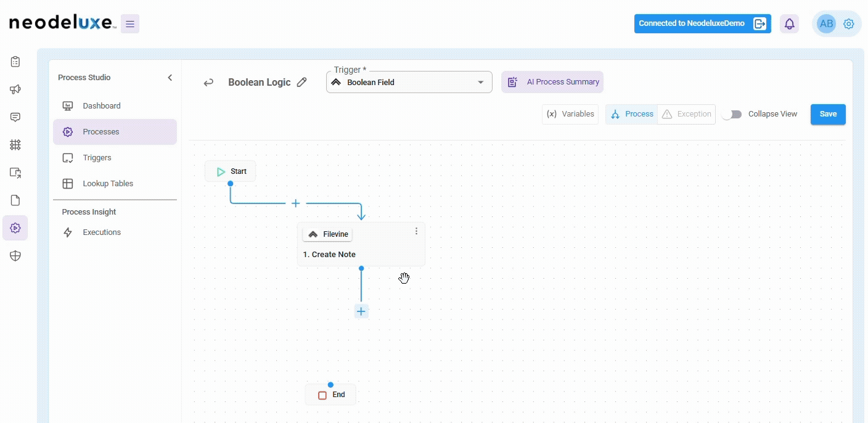868x423 pixels.
Task: Click the back arrow beside Boolean Logic
Action: [x=209, y=82]
